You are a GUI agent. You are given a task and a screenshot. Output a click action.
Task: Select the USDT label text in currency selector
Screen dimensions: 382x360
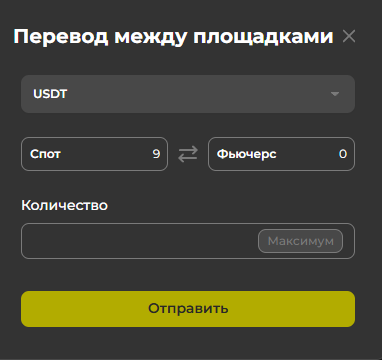pyautogui.click(x=50, y=94)
